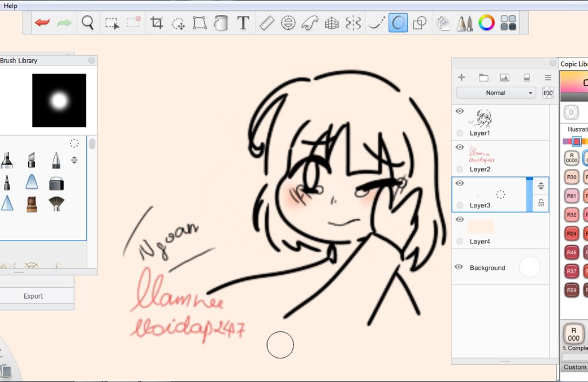The height and width of the screenshot is (382, 588).
Task: Toggle the lock circle on Layer1
Action: pyautogui.click(x=460, y=133)
